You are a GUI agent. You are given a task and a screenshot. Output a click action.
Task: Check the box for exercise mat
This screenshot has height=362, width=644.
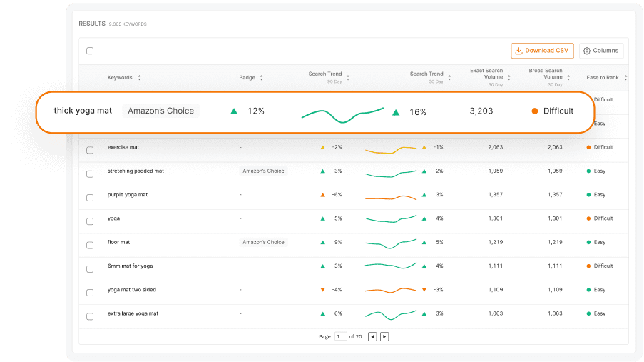tap(90, 150)
